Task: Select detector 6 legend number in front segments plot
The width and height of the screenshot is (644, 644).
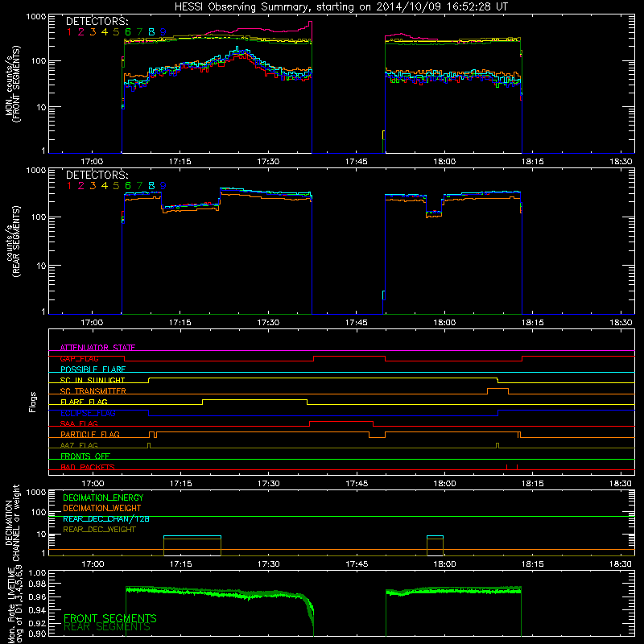Action: 128,31
